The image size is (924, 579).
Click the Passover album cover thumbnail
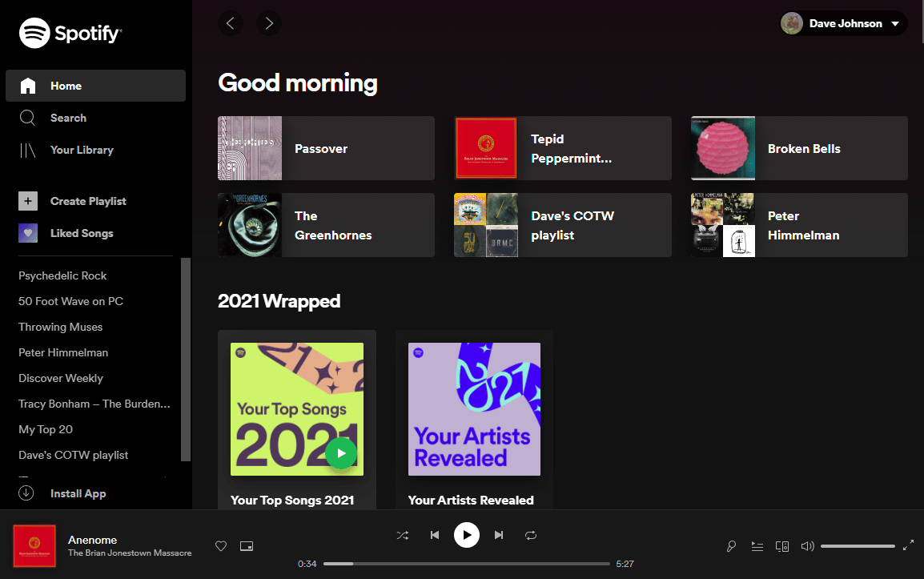pyautogui.click(x=250, y=148)
